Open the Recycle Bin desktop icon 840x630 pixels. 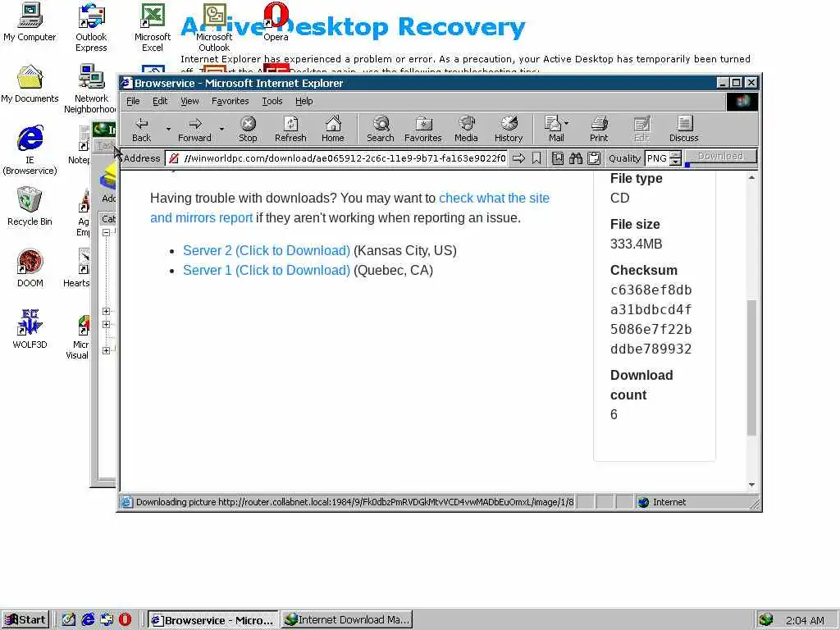point(30,206)
